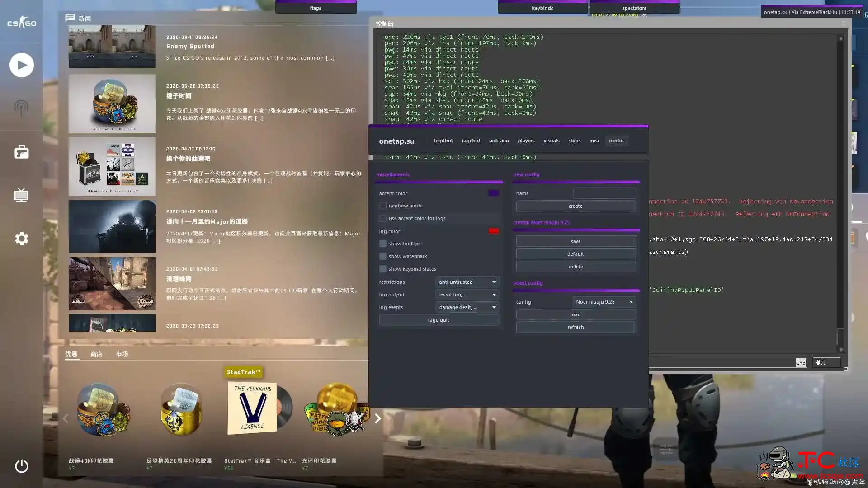The width and height of the screenshot is (868, 488).
Task: Click the Save config button
Action: click(576, 241)
